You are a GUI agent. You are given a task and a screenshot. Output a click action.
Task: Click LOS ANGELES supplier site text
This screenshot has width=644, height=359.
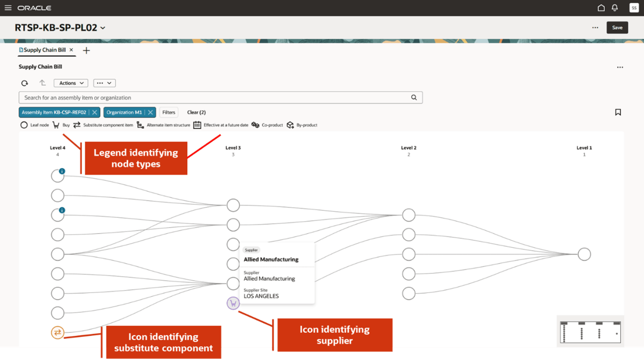pyautogui.click(x=261, y=296)
